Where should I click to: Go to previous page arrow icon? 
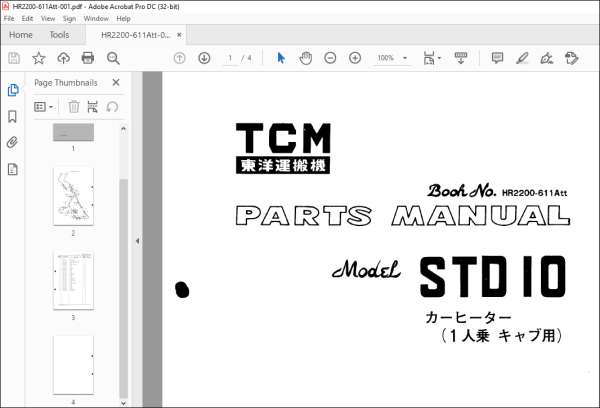(179, 58)
